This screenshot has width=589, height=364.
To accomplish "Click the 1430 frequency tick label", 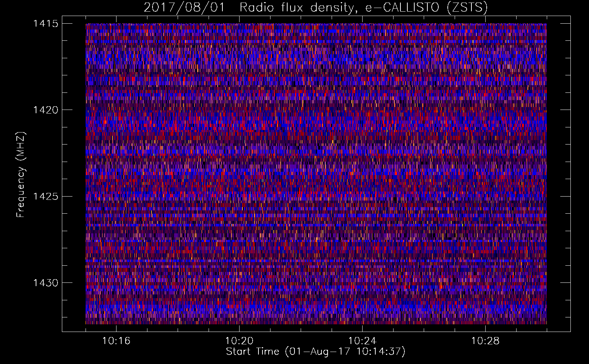I will [x=46, y=283].
